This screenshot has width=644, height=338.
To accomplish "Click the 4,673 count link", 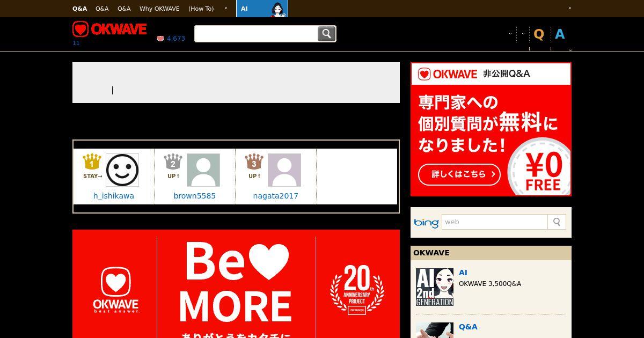I will coord(176,39).
